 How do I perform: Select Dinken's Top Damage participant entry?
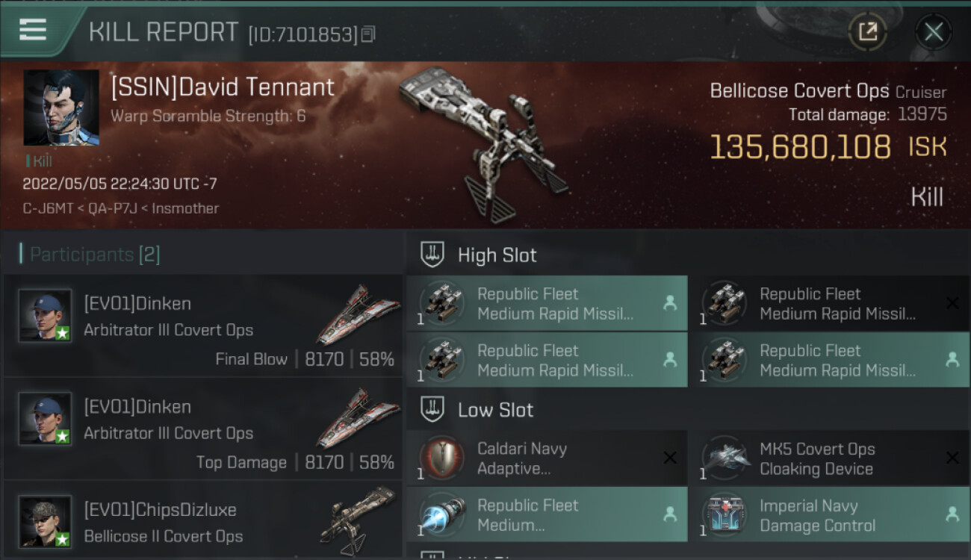(203, 429)
